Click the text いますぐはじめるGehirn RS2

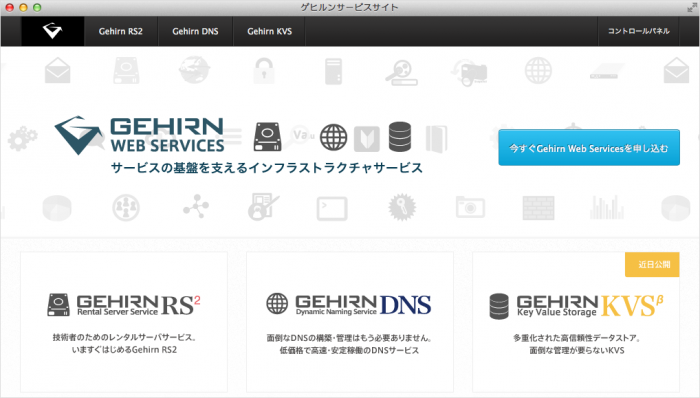coord(124,350)
